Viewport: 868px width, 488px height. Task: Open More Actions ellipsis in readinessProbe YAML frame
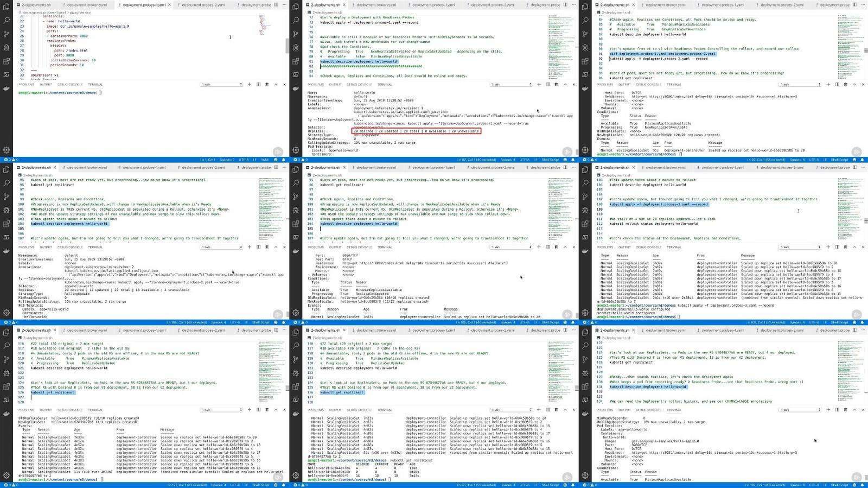point(284,4)
